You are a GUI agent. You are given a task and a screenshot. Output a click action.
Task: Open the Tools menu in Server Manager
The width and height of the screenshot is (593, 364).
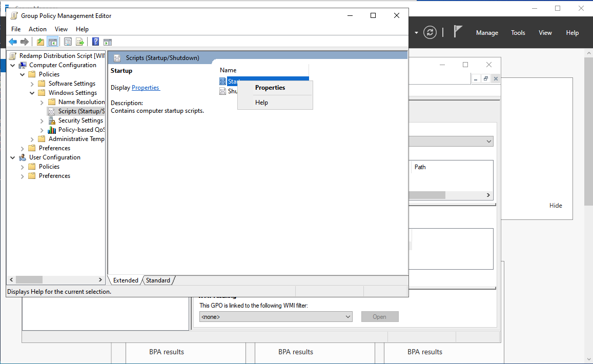pyautogui.click(x=518, y=33)
